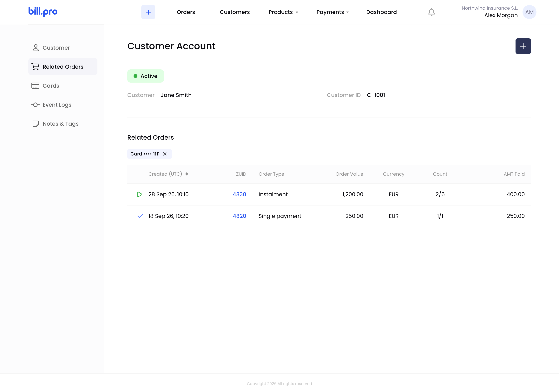Sort by Created (UTC) column
The height and width of the screenshot is (392, 559).
click(x=168, y=174)
